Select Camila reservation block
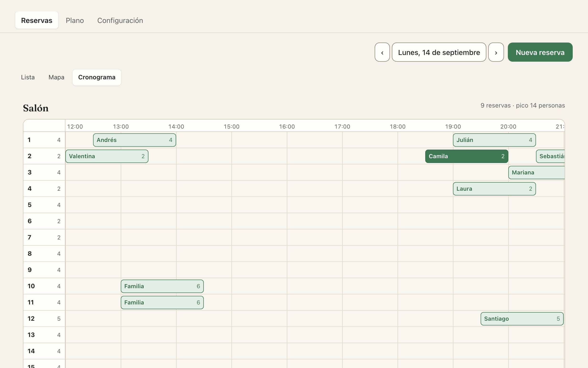588x368 pixels. pos(467,156)
